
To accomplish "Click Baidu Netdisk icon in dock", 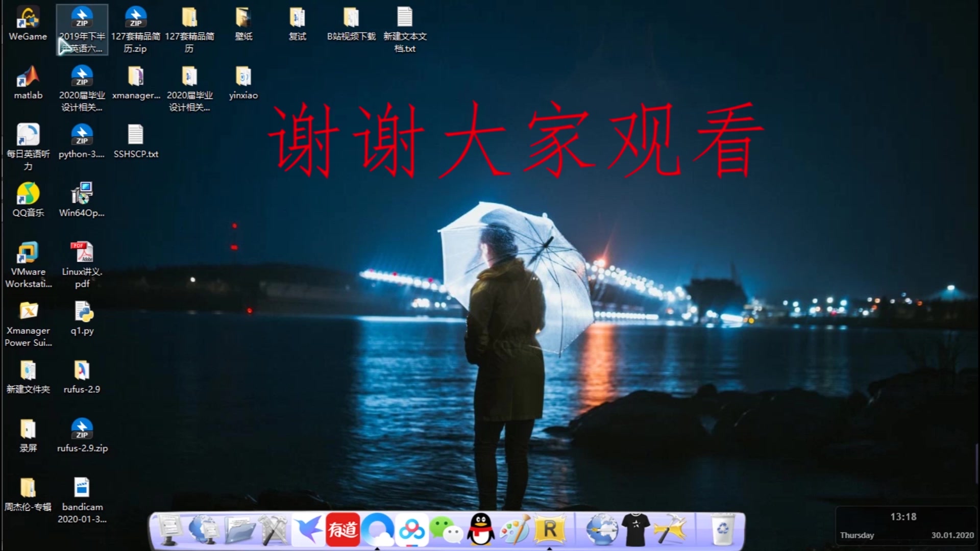I will (411, 530).
